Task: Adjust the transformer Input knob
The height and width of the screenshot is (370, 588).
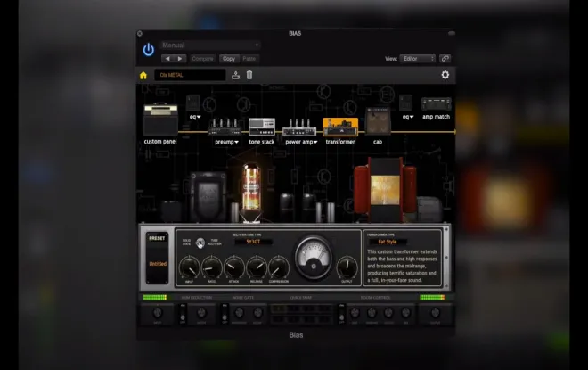Action: point(190,267)
